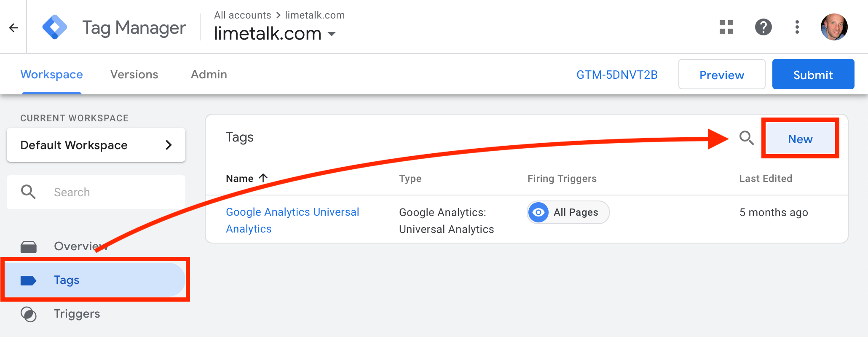The height and width of the screenshot is (337, 868).
Task: Open the three-dot more options menu
Action: coord(797,27)
